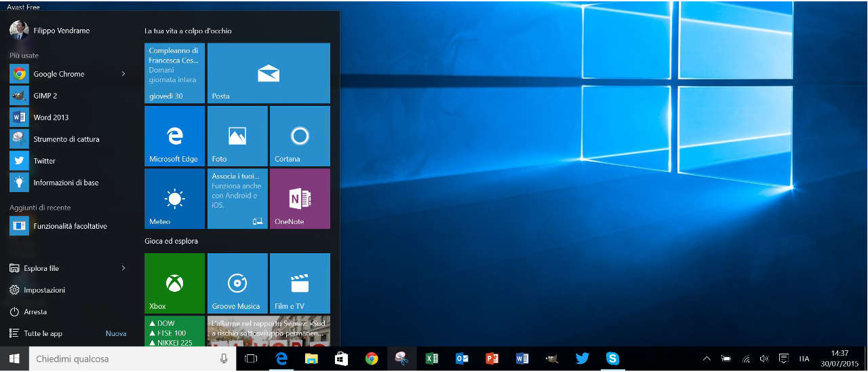This screenshot has width=868, height=372.
Task: Open the phone companion tile Associa i tuoi
Action: click(237, 198)
